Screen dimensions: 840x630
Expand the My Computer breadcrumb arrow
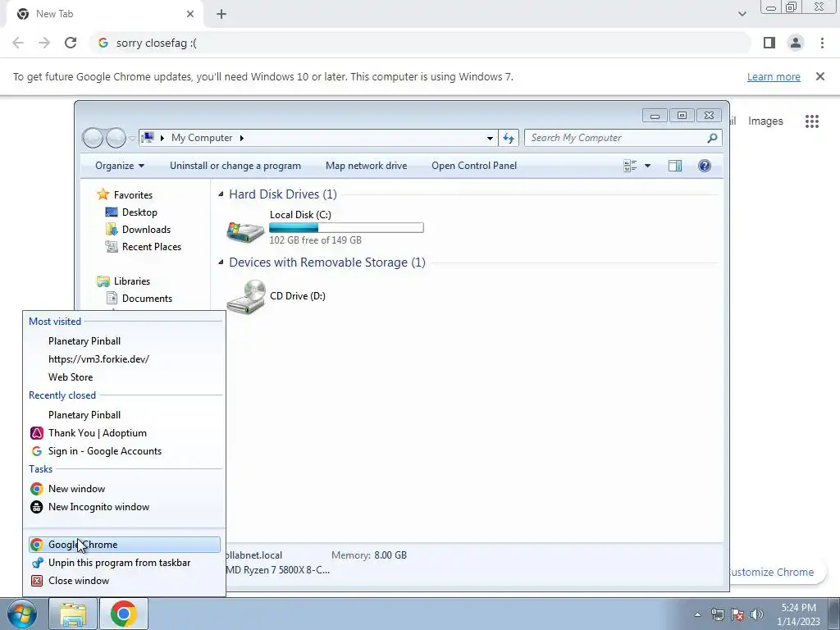tap(242, 138)
